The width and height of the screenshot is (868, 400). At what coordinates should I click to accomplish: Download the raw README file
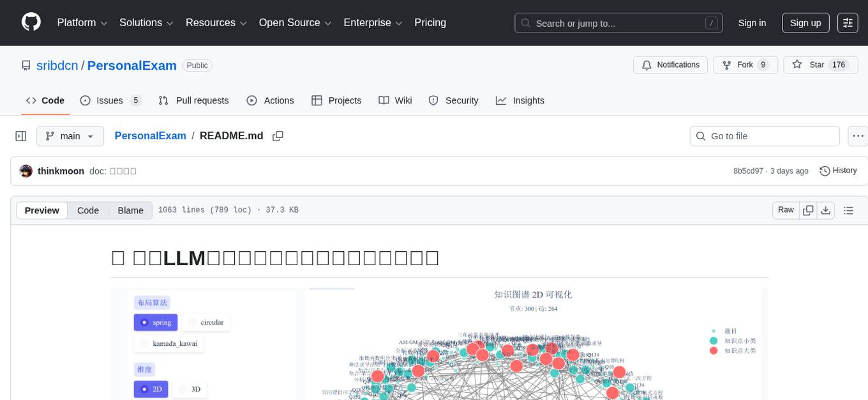pos(826,210)
